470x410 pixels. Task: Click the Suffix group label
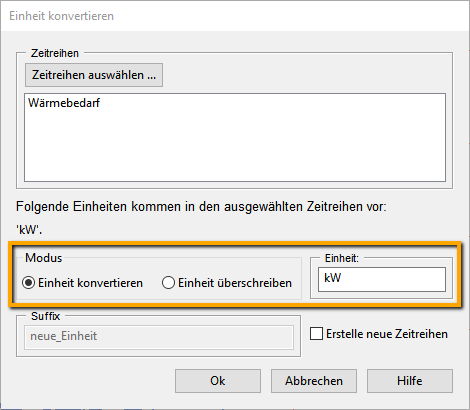(45, 316)
